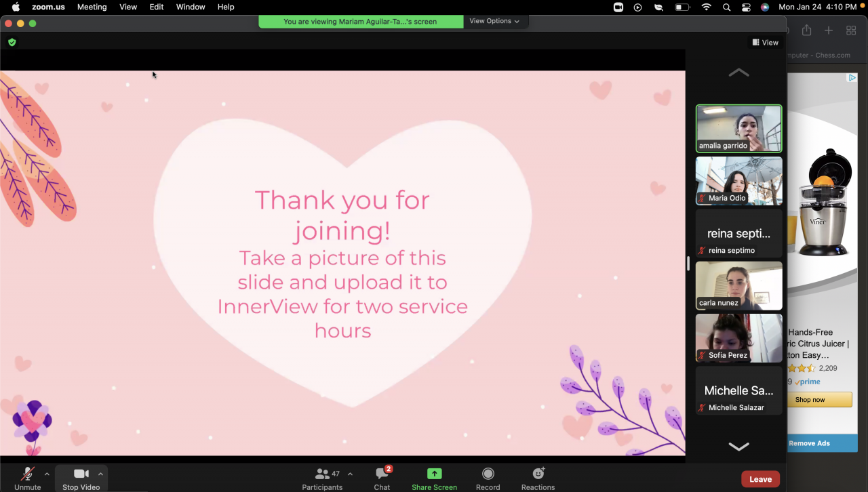Open video options arrow beside Stop Video
868x492 pixels.
click(100, 474)
